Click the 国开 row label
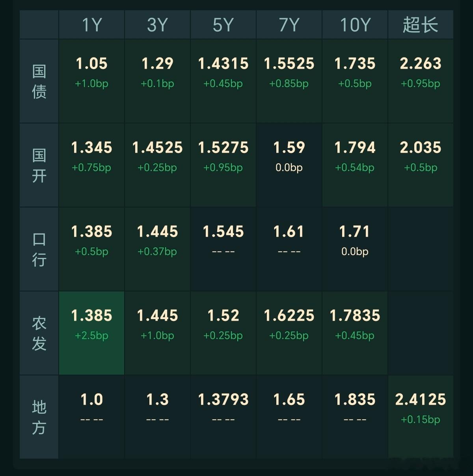Screen dimensions: 473x476 click(39, 165)
